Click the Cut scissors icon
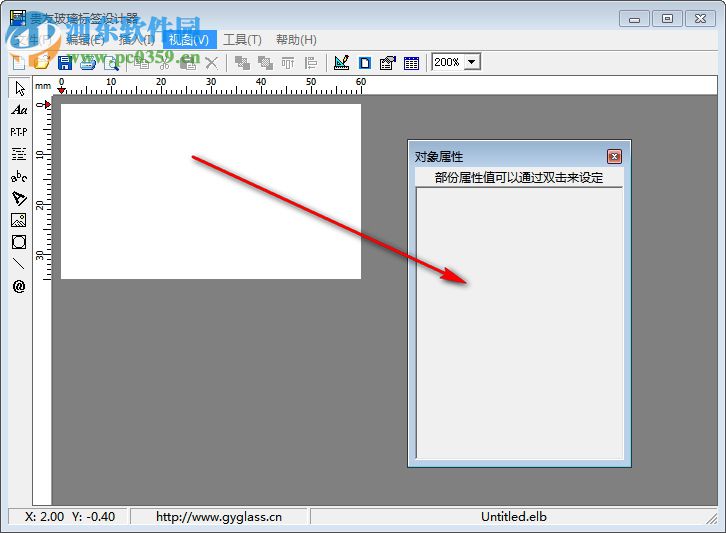 164,63
